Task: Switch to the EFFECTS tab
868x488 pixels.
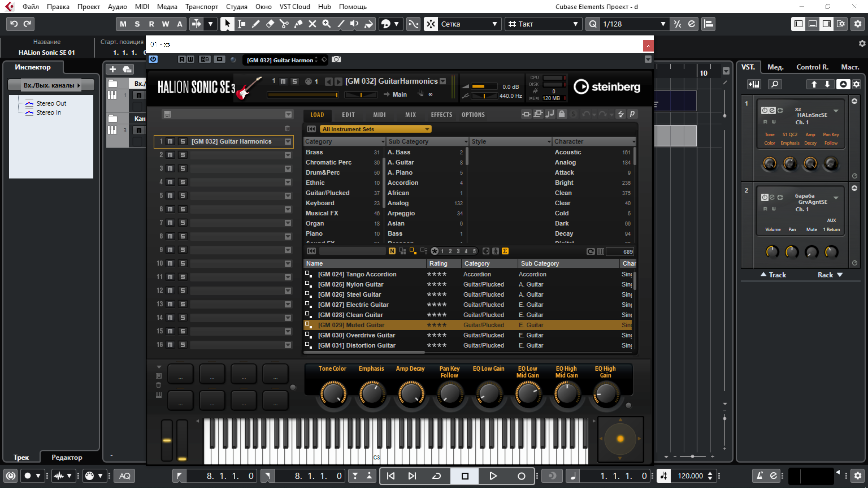Action: [x=441, y=115]
